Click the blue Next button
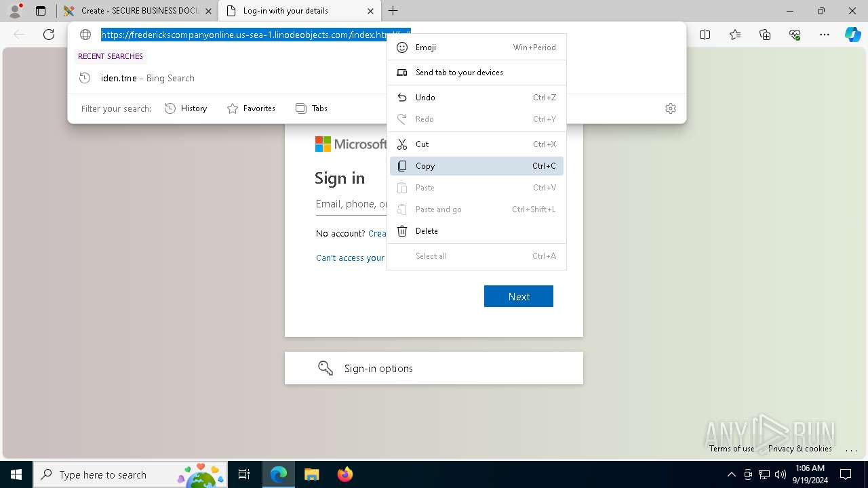This screenshot has width=868, height=488. pos(519,296)
